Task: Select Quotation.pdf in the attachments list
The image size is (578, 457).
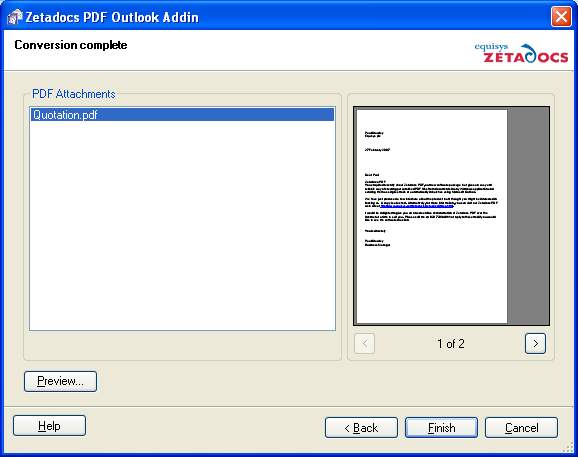Action: (x=182, y=115)
